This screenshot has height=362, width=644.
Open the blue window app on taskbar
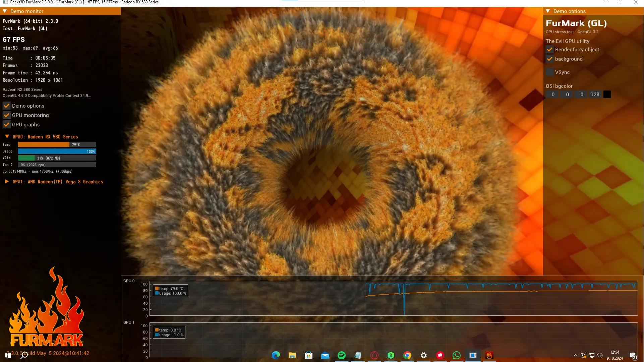coord(473,355)
